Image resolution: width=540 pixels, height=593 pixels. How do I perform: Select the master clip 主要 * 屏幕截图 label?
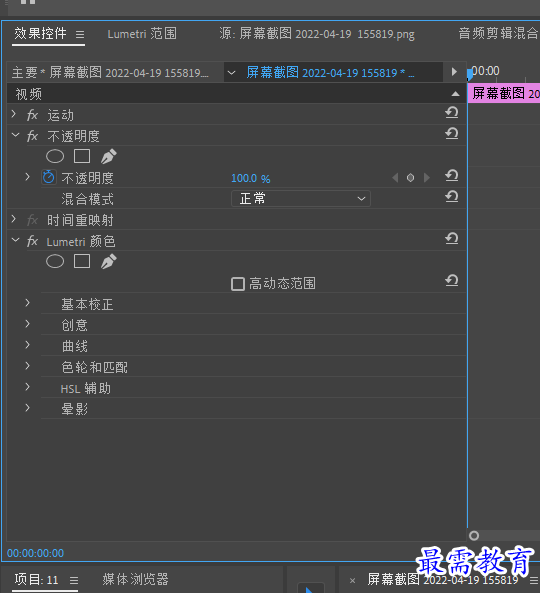pyautogui.click(x=110, y=72)
